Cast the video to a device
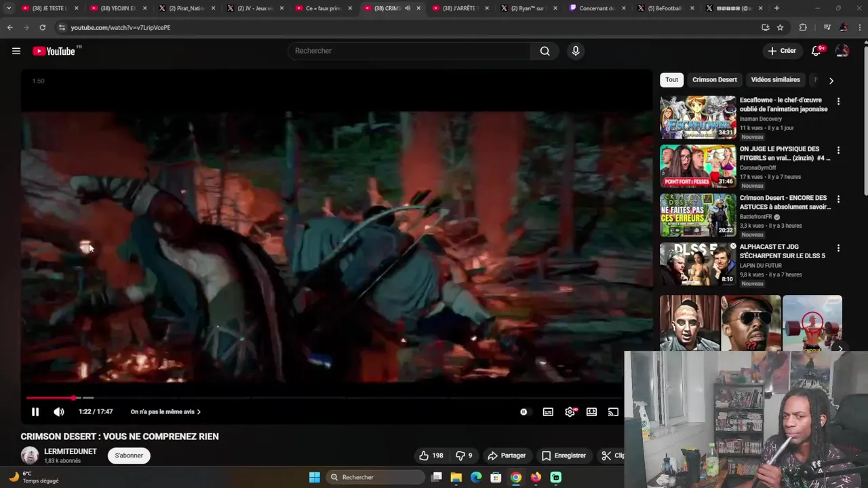The height and width of the screenshot is (488, 868). click(613, 411)
